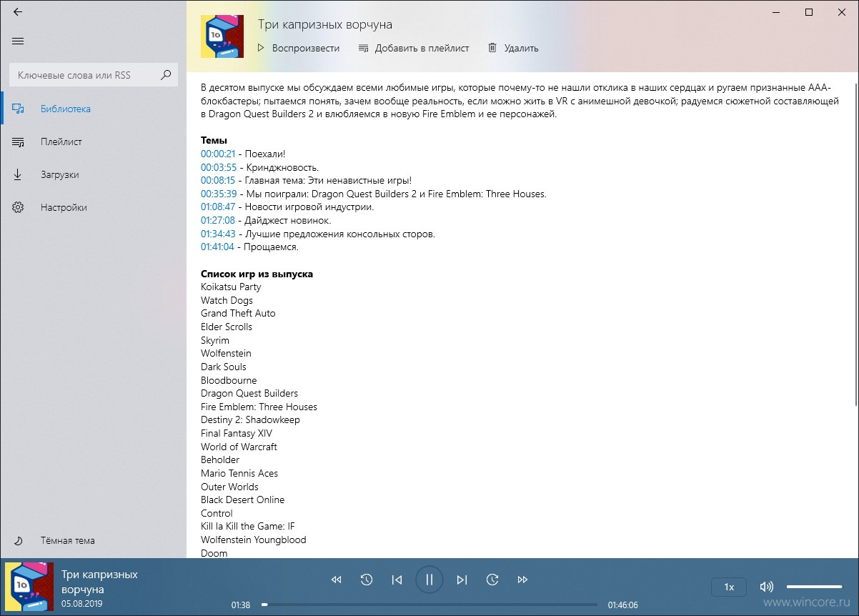Click the 'Control' list entry
The height and width of the screenshot is (616, 859).
[217, 514]
